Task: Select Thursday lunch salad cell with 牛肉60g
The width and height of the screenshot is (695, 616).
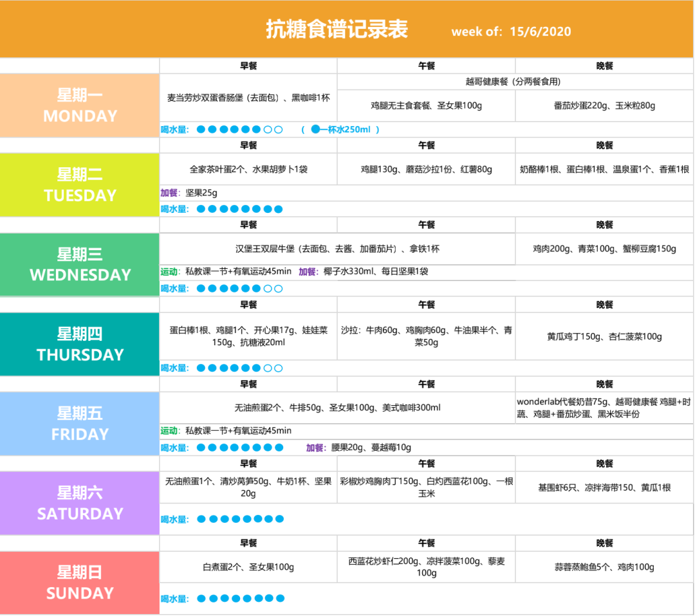Action: [x=426, y=336]
